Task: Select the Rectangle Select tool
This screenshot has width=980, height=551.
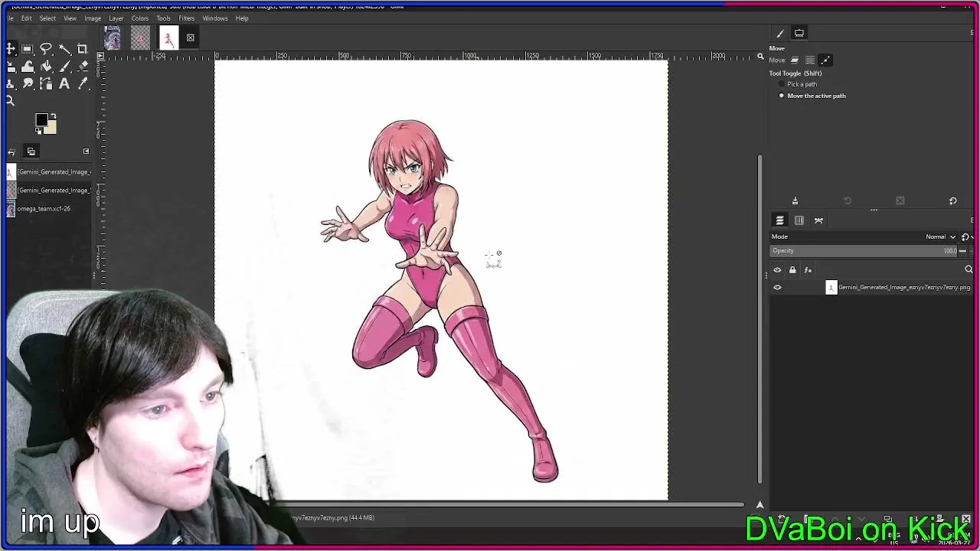Action: 28,49
